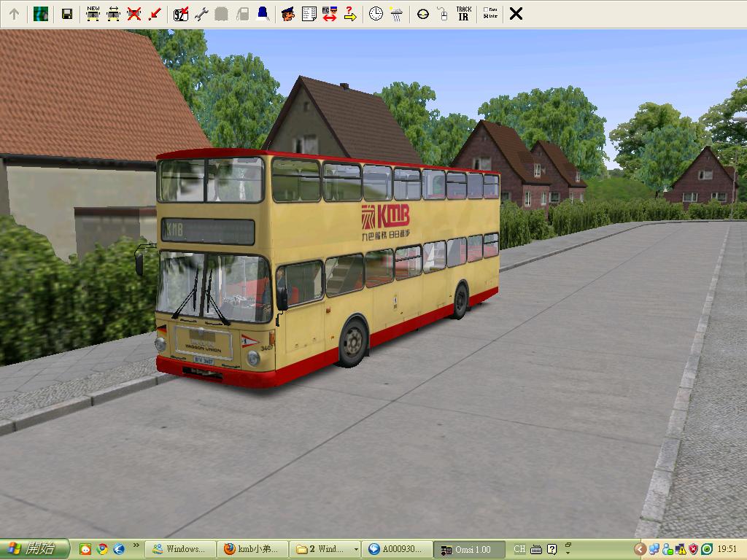Open the Windows Start button
747x560 pixels.
click(x=35, y=549)
